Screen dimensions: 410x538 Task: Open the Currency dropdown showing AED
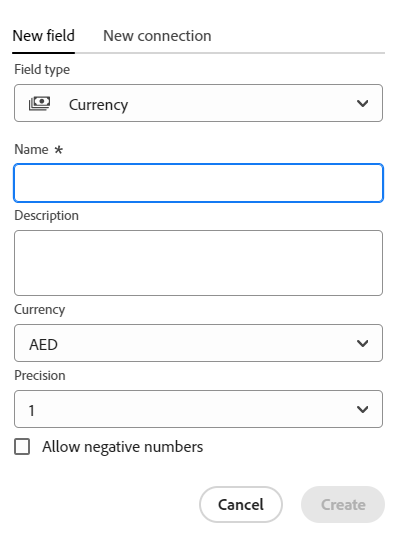(x=198, y=343)
